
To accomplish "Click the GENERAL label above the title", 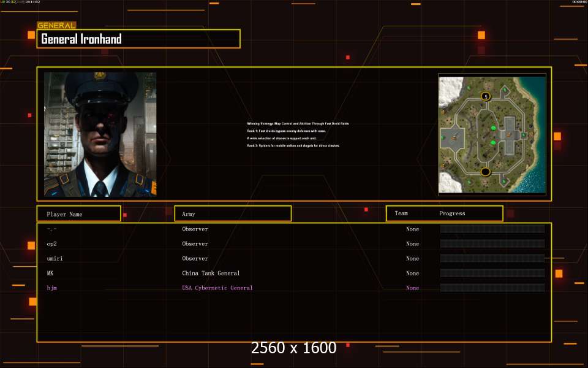I will tap(56, 26).
